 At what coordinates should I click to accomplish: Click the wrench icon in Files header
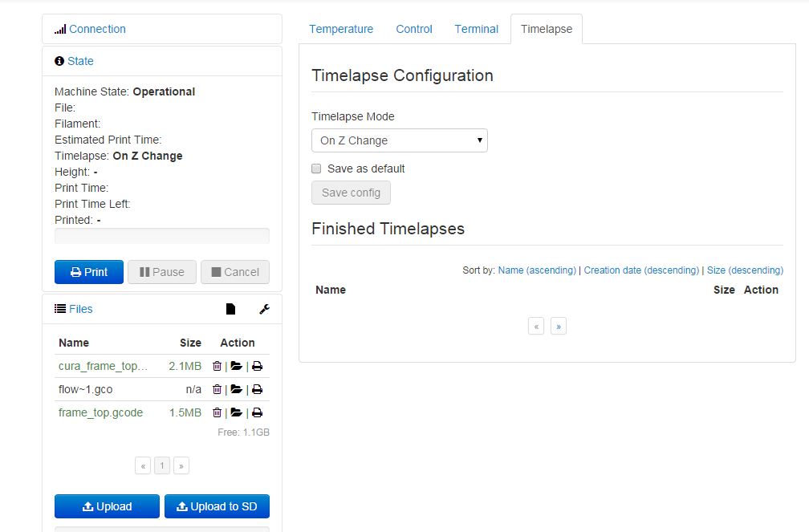coord(264,309)
